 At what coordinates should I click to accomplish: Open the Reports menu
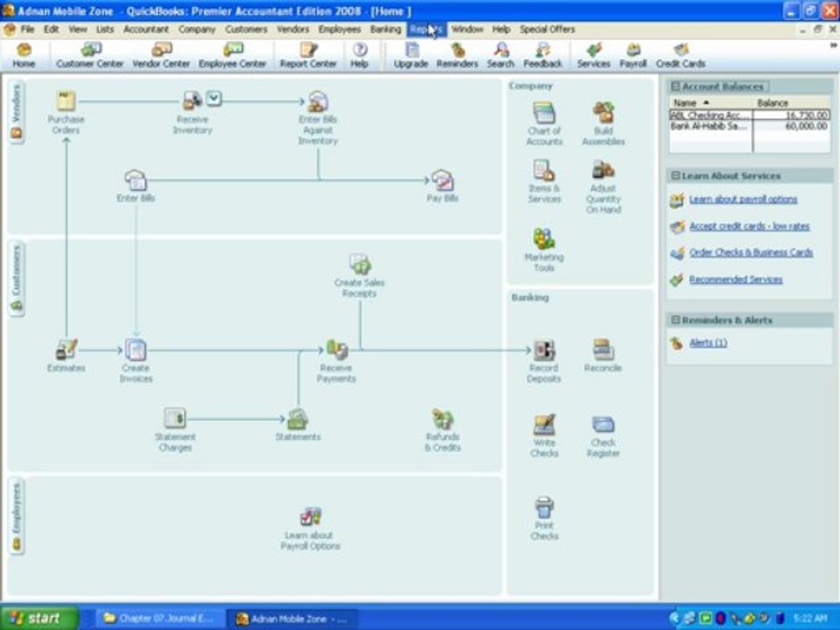click(426, 30)
